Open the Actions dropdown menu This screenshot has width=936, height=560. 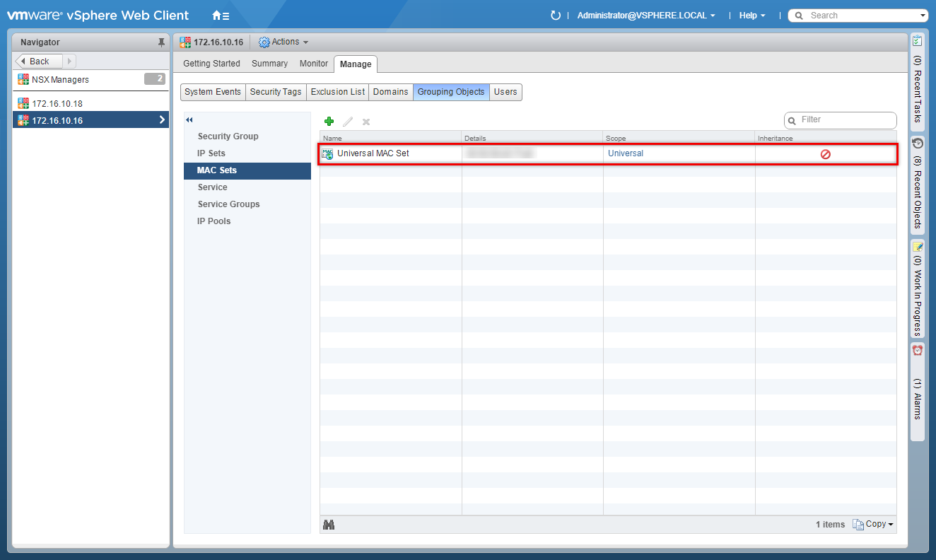click(284, 42)
